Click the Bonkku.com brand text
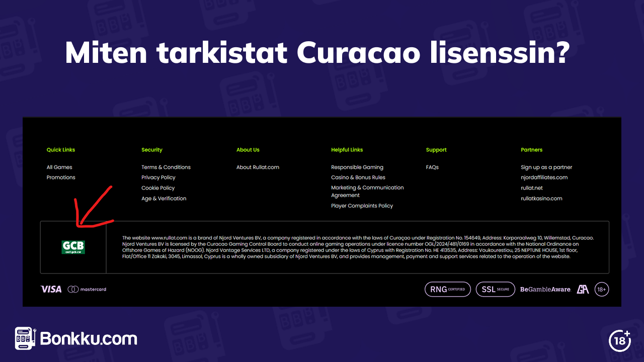Viewport: 644px width, 362px height. (x=89, y=338)
